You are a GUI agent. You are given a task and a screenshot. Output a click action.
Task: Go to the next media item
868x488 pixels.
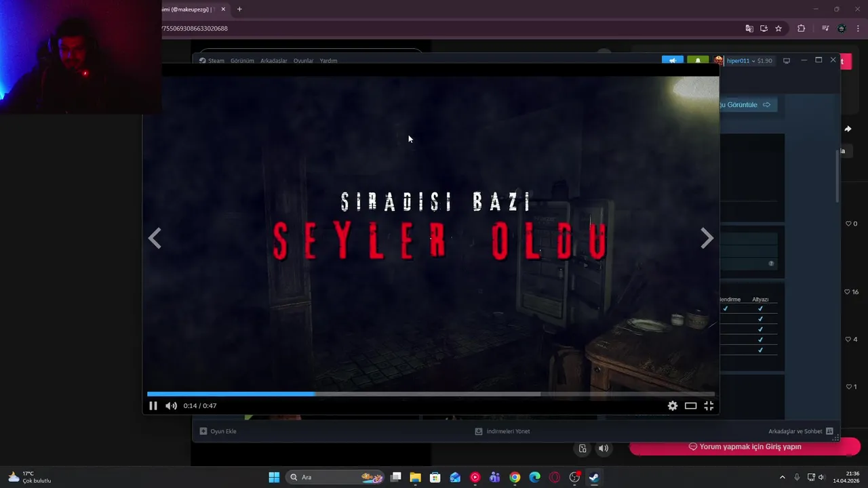(707, 239)
